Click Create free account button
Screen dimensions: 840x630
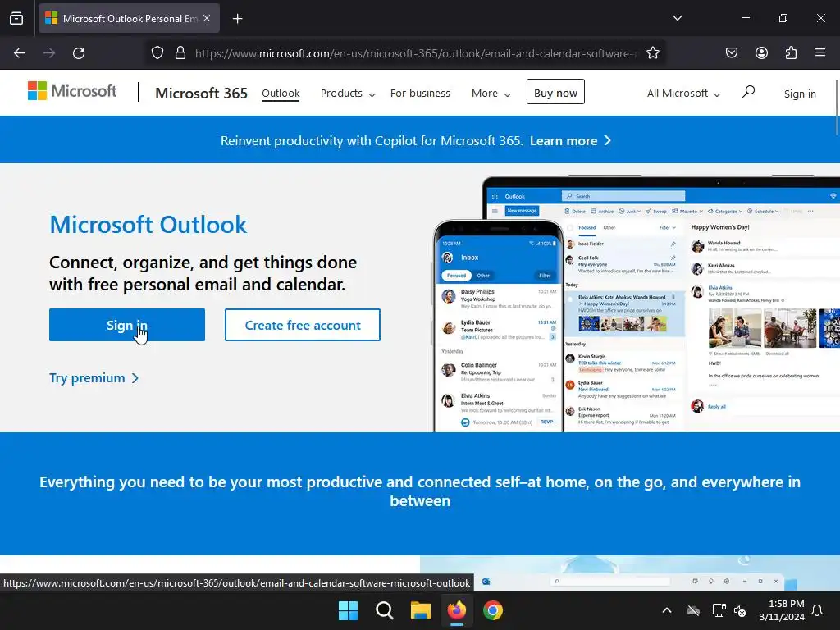[303, 325]
